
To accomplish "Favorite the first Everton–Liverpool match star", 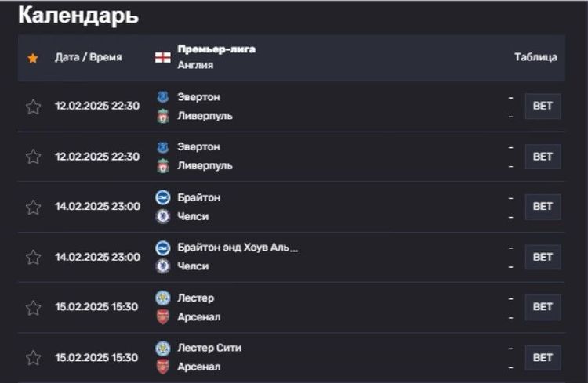I will pos(34,107).
